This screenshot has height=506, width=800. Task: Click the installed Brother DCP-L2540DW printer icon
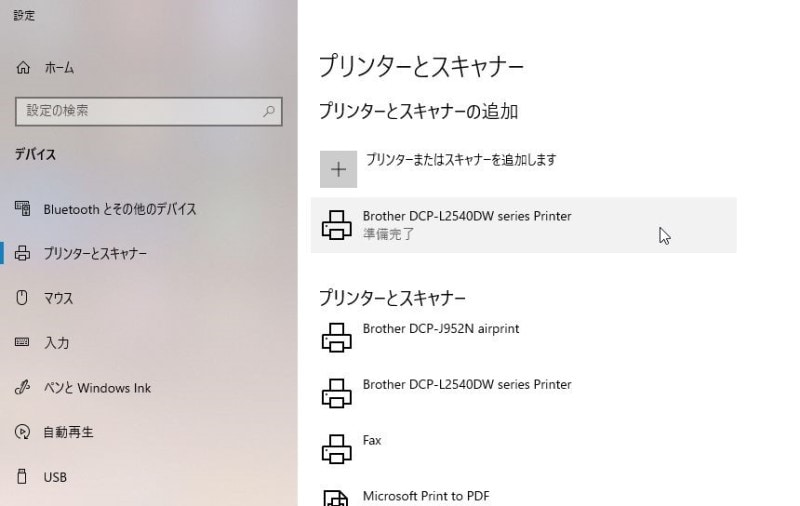click(337, 393)
